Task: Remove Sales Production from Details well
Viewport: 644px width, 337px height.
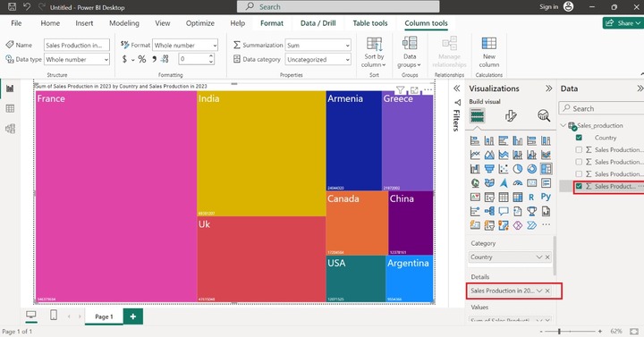Action: tap(547, 291)
